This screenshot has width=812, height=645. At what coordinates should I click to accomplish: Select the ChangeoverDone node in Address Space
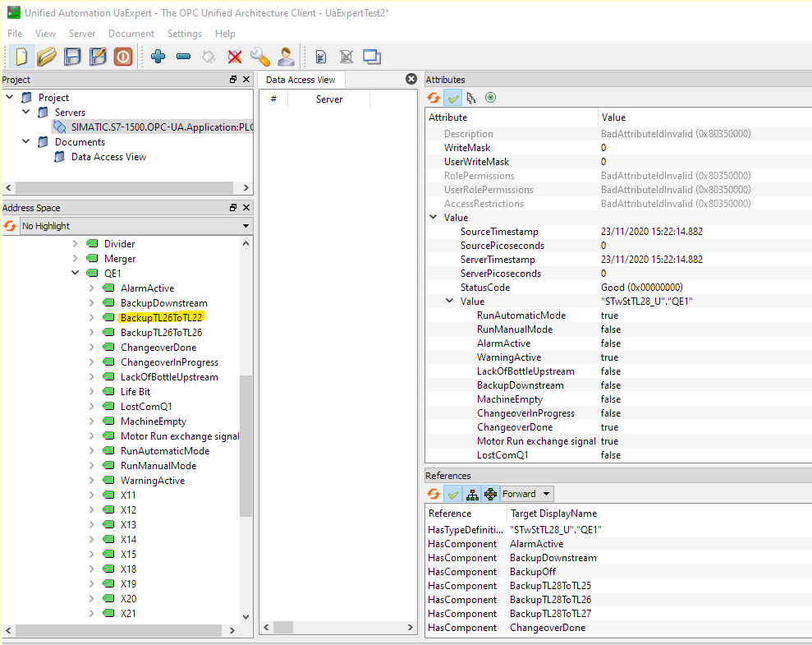pos(158,347)
